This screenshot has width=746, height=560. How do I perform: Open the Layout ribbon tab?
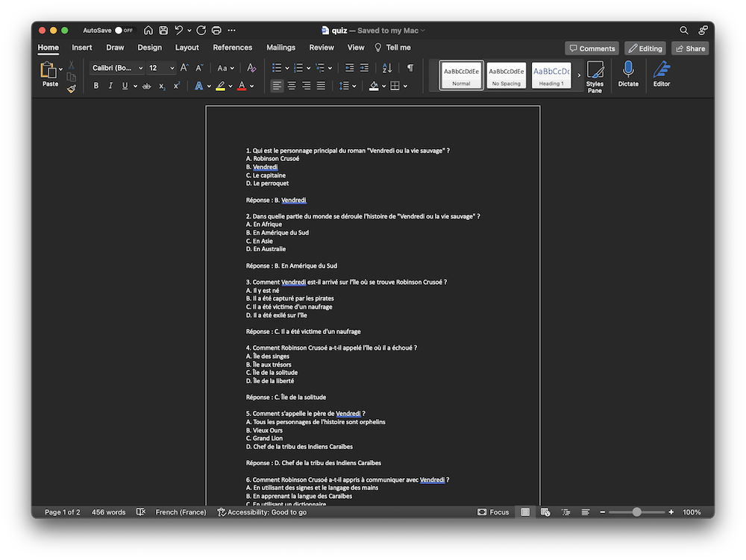pyautogui.click(x=186, y=48)
